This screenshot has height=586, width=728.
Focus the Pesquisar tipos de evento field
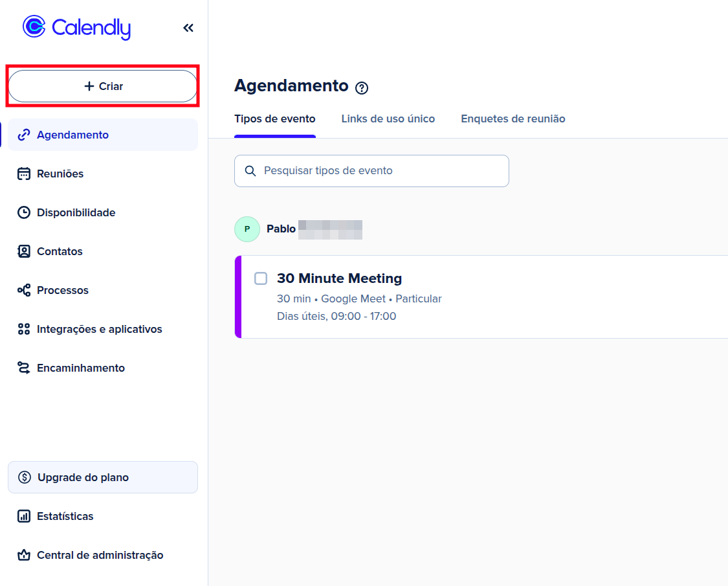click(x=371, y=171)
